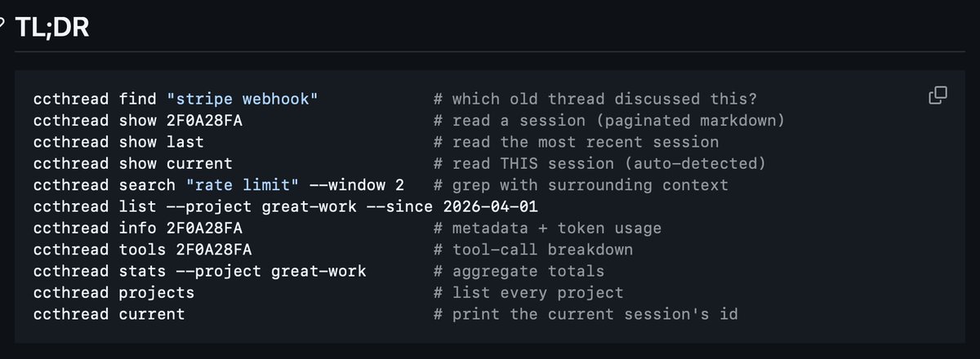Click the 'ccthread projects' command
980x359 pixels.
click(x=114, y=291)
